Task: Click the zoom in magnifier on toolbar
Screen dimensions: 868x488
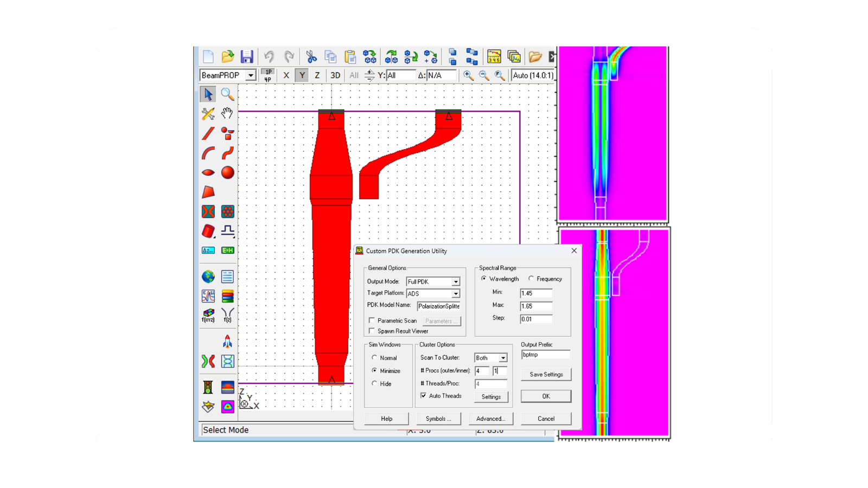Action: pyautogui.click(x=468, y=76)
